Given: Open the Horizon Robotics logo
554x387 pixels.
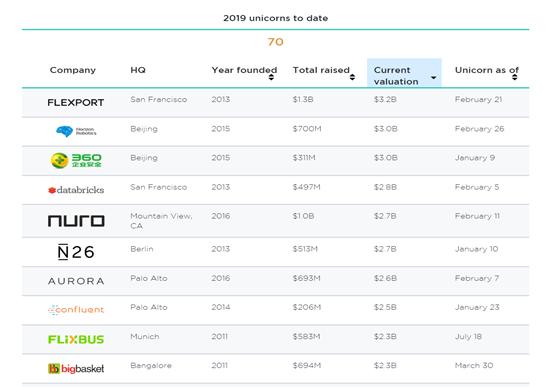Looking at the screenshot, I should click(x=76, y=131).
